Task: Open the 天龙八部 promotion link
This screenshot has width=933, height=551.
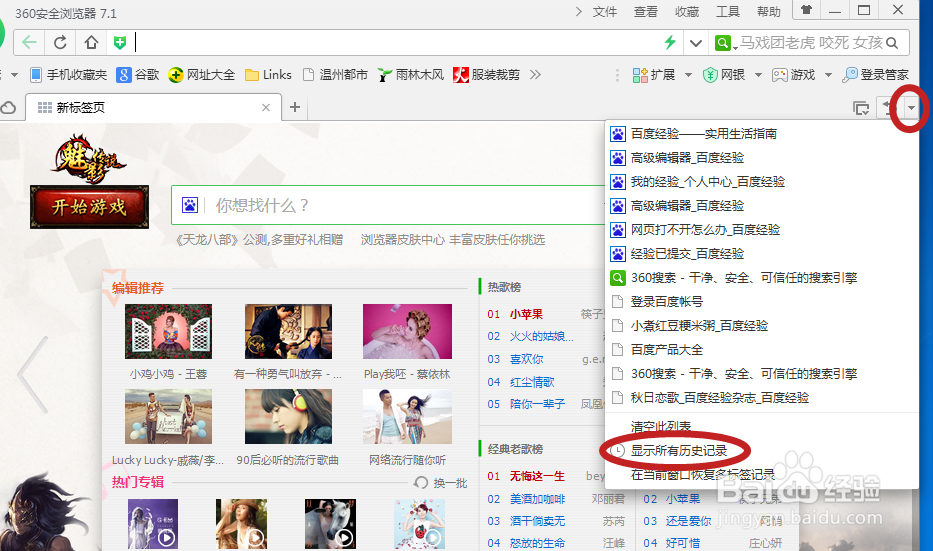Action: pos(259,240)
